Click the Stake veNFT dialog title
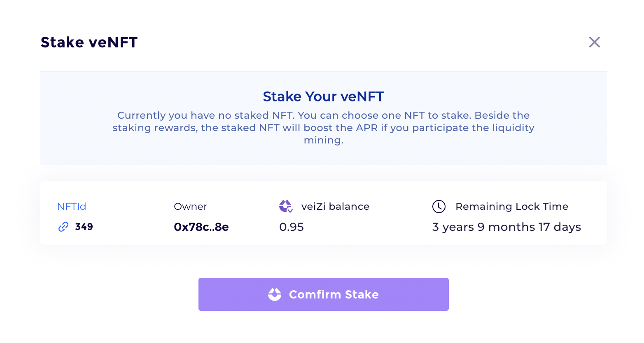The width and height of the screenshot is (644, 343). pyautogui.click(x=89, y=42)
